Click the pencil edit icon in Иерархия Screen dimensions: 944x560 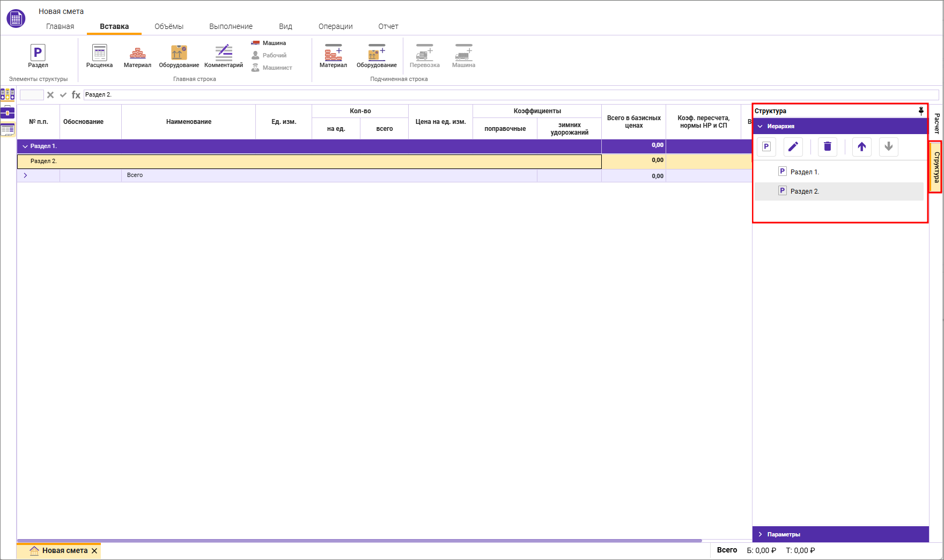point(793,147)
